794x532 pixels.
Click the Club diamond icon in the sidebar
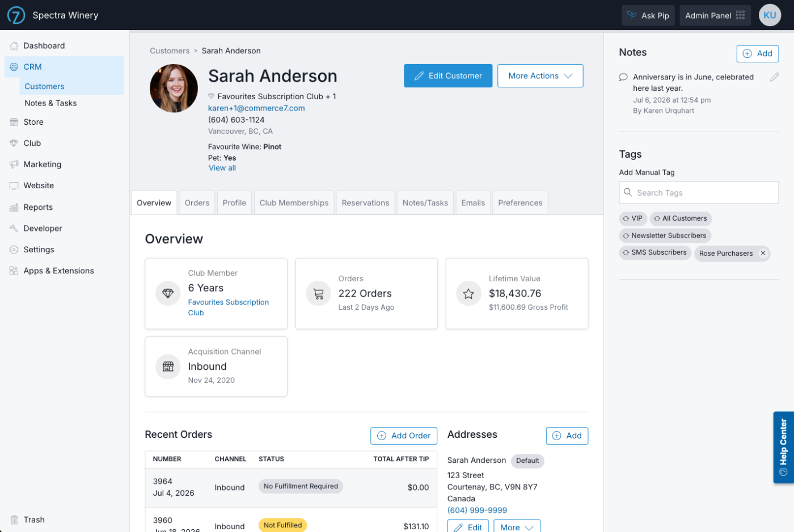click(14, 143)
